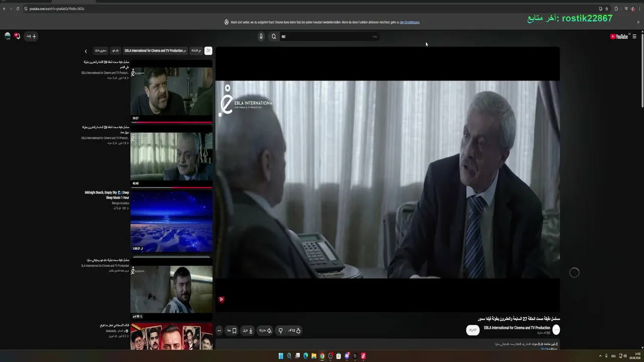Open more actions ellipsis below video
The image size is (644, 362).
(x=219, y=330)
